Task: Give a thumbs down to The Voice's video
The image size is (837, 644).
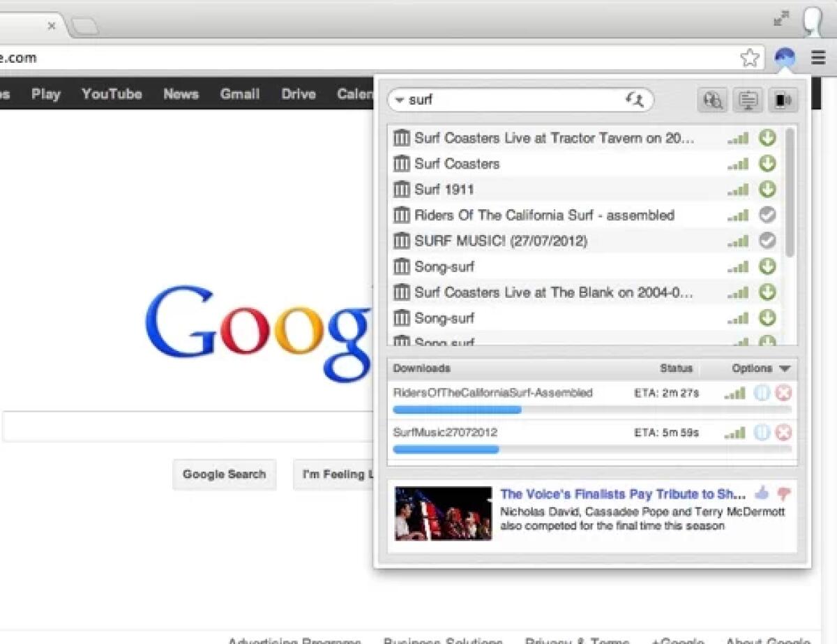Action: click(784, 494)
